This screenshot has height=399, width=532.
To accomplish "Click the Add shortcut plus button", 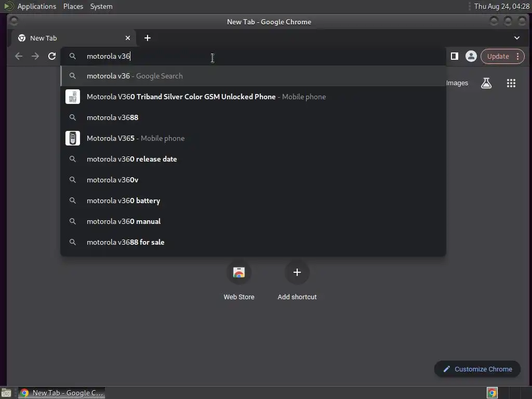I will [x=297, y=272].
